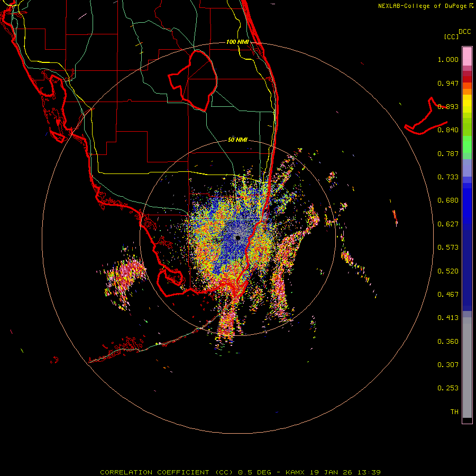Viewport: 476px width, 476px height.
Task: Select the 0.573 scale value
Action: (x=448, y=248)
